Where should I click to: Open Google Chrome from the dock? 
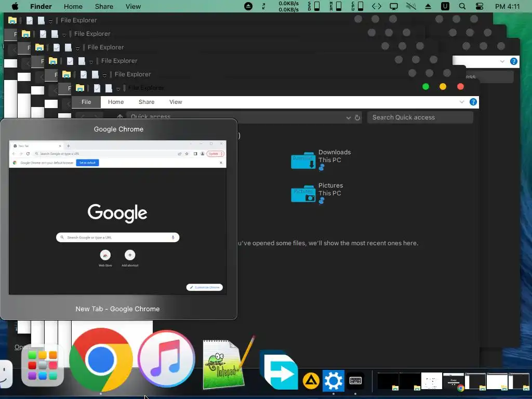pos(101,360)
